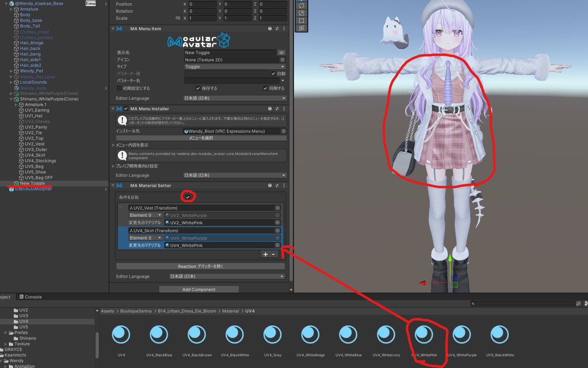Select the Shinano folder under Prefab
This screenshot has width=588, height=368.
27,338
